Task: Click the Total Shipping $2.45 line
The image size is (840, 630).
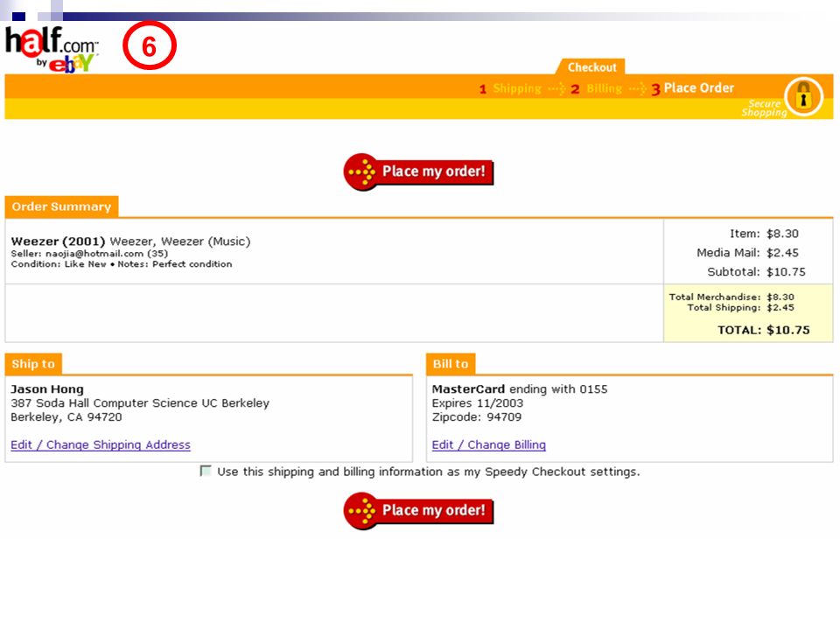Action: (741, 307)
